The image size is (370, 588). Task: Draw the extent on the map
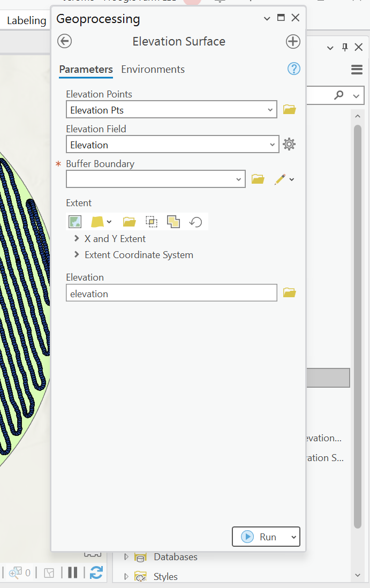(152, 221)
